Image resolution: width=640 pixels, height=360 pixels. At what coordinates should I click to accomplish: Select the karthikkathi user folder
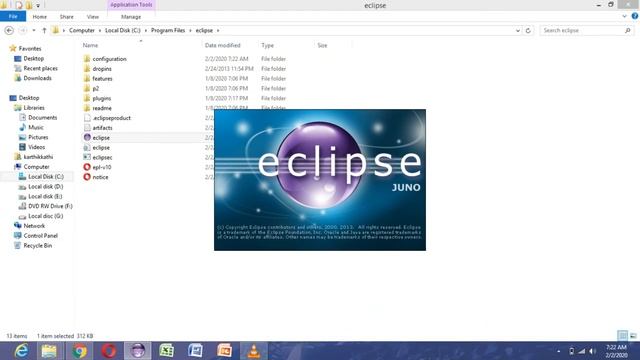38,157
